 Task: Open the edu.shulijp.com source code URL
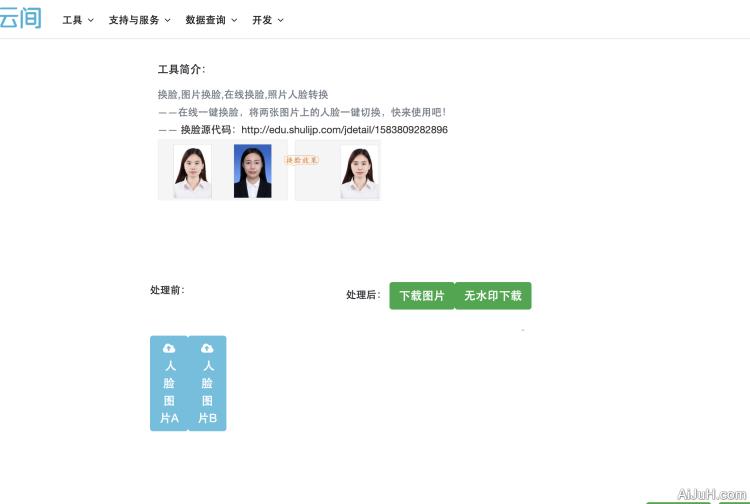[344, 130]
